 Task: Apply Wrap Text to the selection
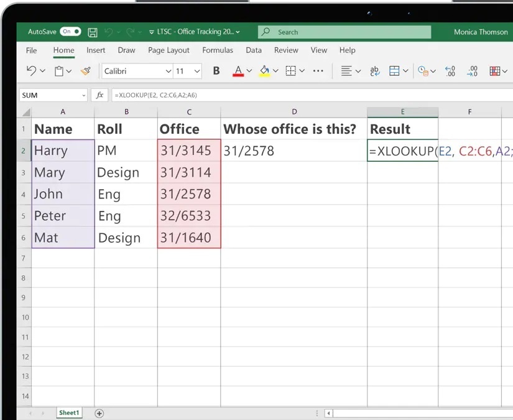pyautogui.click(x=375, y=70)
